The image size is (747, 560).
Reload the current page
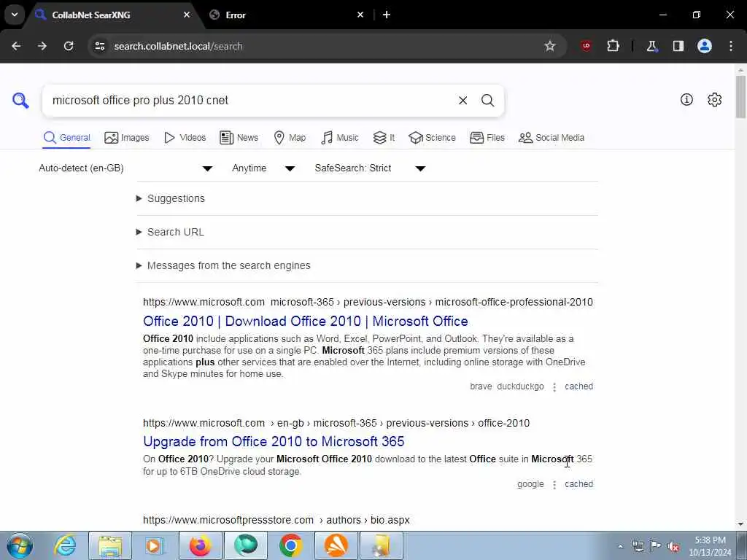click(x=69, y=46)
